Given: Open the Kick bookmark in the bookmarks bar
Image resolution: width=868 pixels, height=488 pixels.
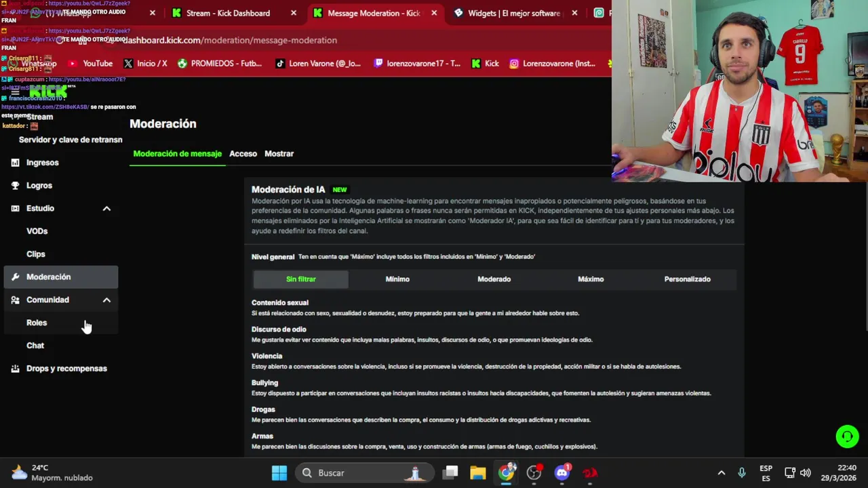Looking at the screenshot, I should click(x=485, y=64).
